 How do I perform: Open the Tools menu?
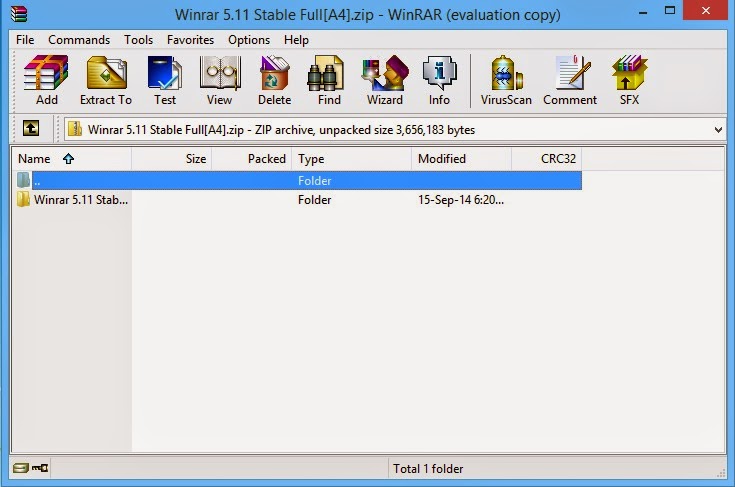pyautogui.click(x=138, y=40)
